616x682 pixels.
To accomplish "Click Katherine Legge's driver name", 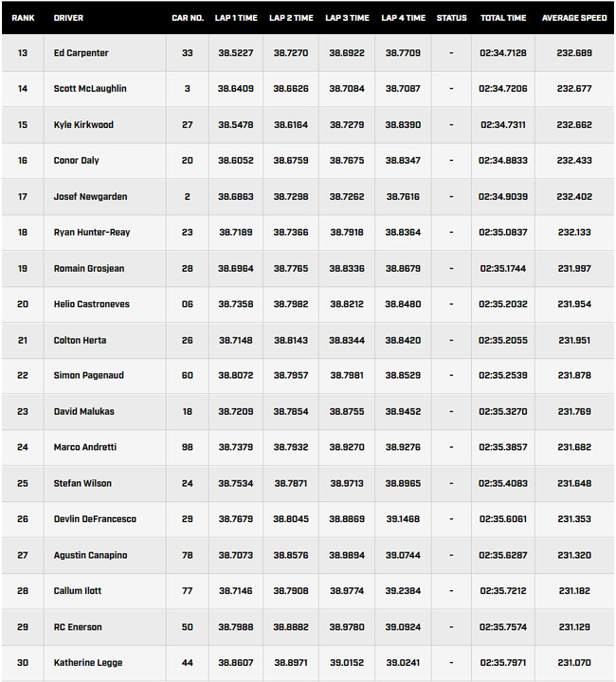I will coord(88,663).
